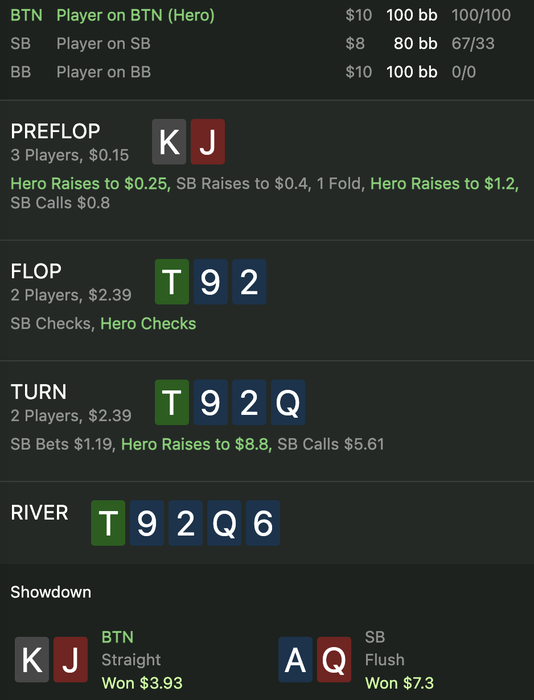534x700 pixels.
Task: Select the Player on BTN (Hero) row
Action: (x=267, y=15)
